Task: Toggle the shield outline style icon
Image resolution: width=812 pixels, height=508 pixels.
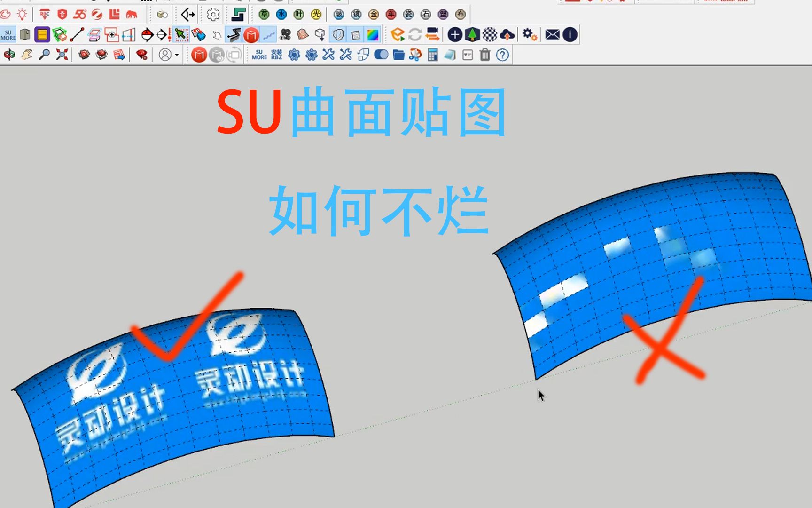Action: click(338, 35)
